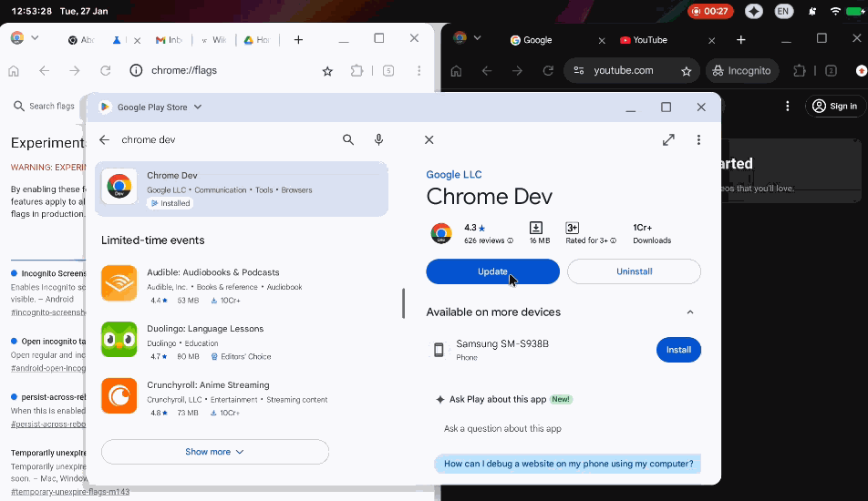This screenshot has width=868, height=501.
Task: Click the home icon in Incognito Chrome
Action: point(456,71)
